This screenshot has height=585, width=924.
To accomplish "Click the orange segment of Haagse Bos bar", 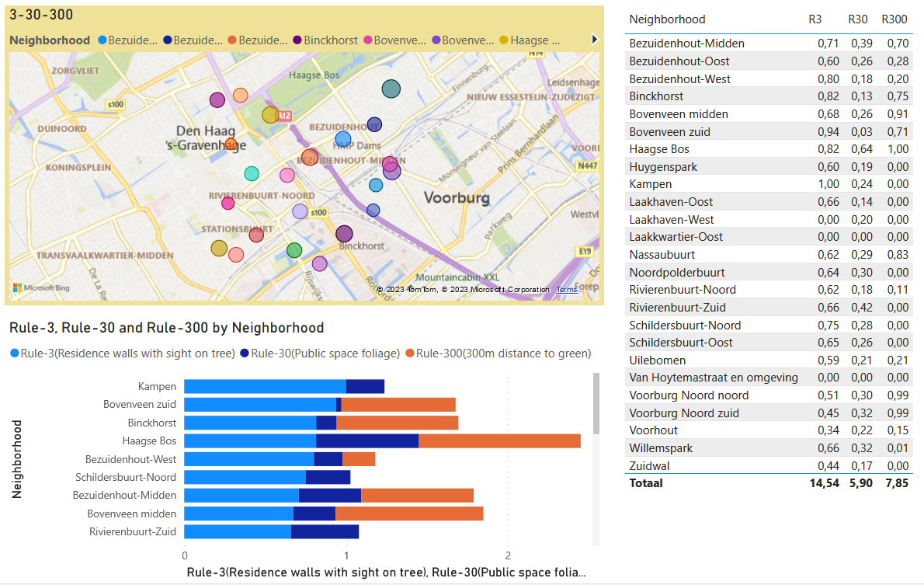I will pos(499,441).
